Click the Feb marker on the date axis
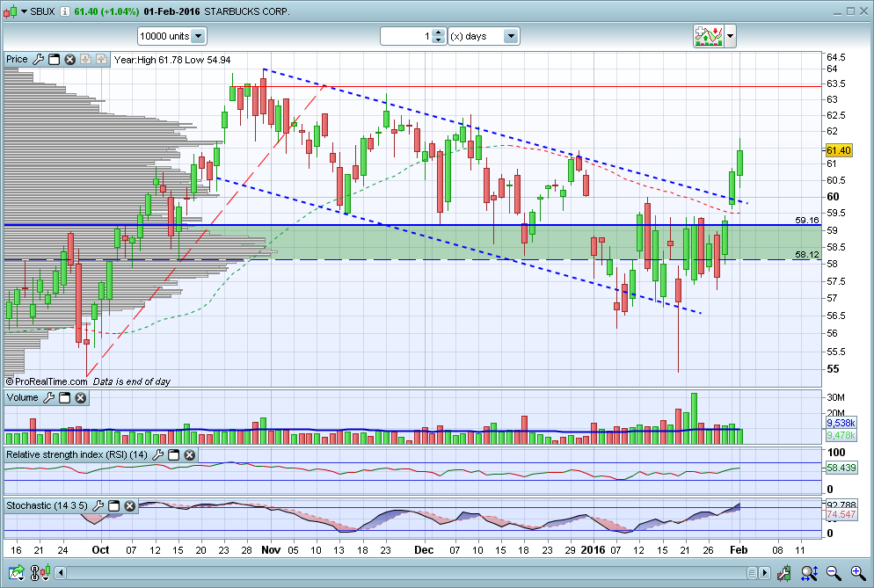 click(x=739, y=550)
